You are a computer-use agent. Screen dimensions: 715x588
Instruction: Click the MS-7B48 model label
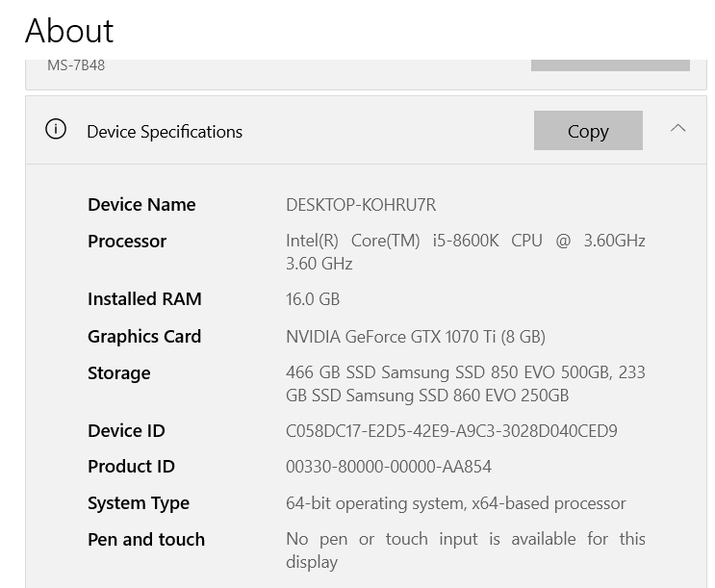(76, 65)
